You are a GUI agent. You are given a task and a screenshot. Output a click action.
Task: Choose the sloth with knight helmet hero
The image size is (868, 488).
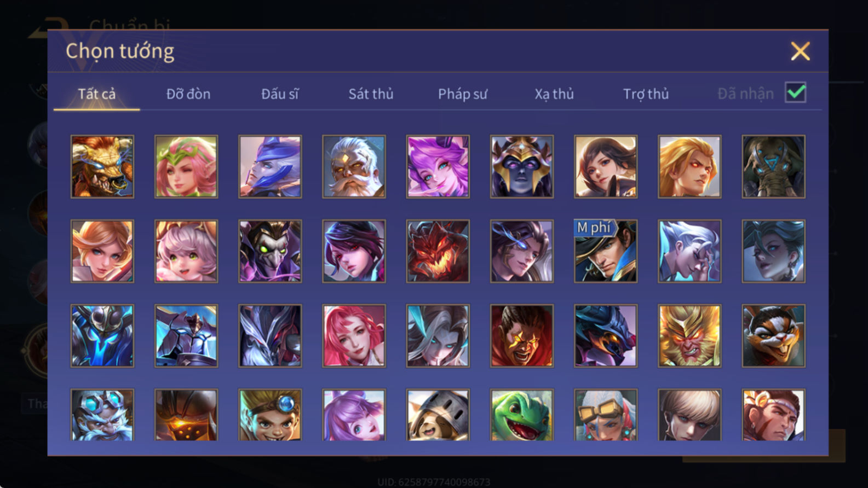tap(438, 415)
